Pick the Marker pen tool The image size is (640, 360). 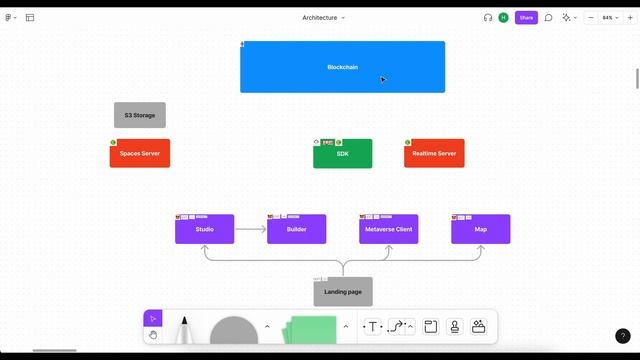pyautogui.click(x=184, y=329)
